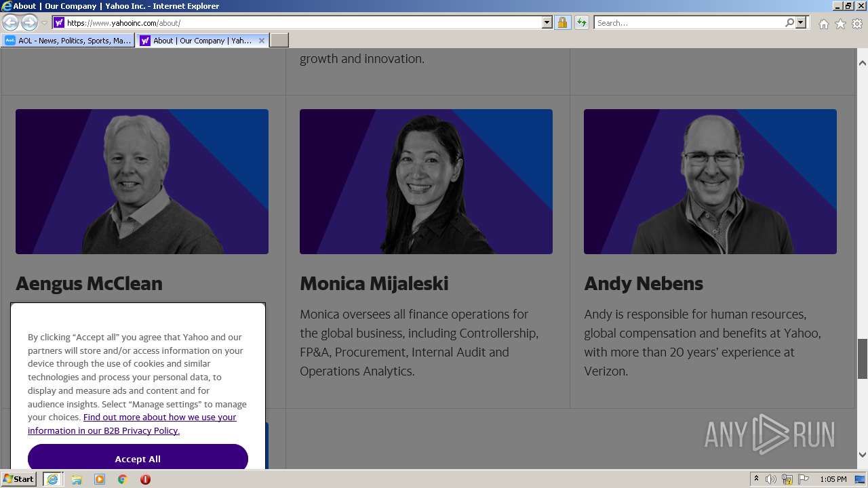
Task: Click the Andy Nebens name heading
Action: tap(644, 283)
